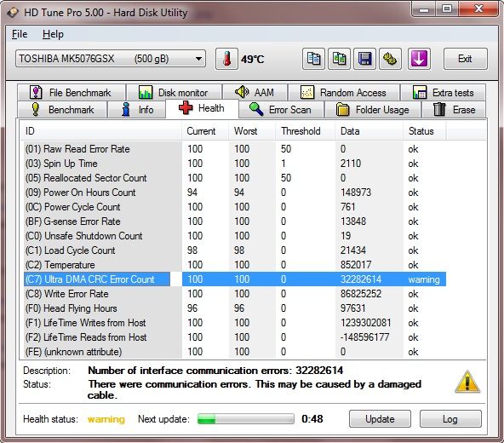
Task: Click the Update button
Action: click(x=380, y=419)
